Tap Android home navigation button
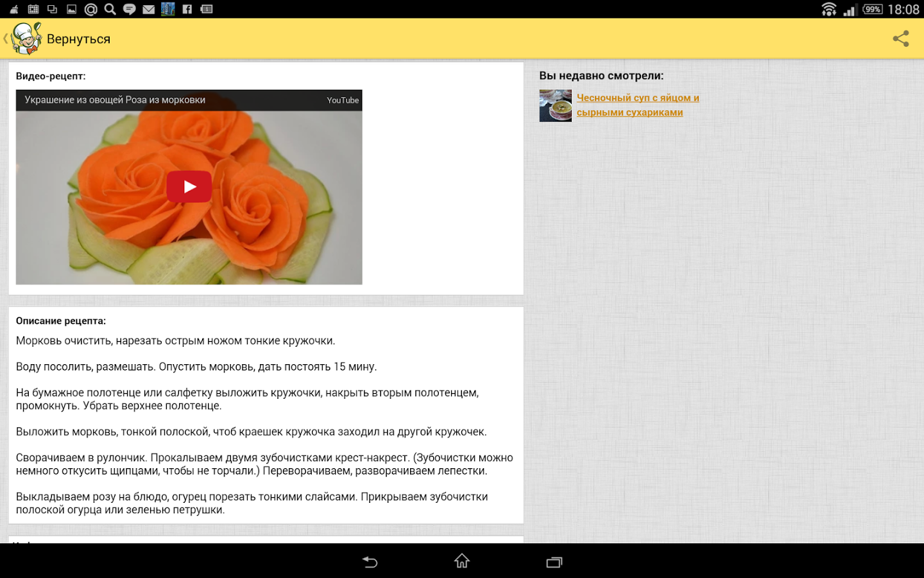The height and width of the screenshot is (578, 924). tap(462, 561)
